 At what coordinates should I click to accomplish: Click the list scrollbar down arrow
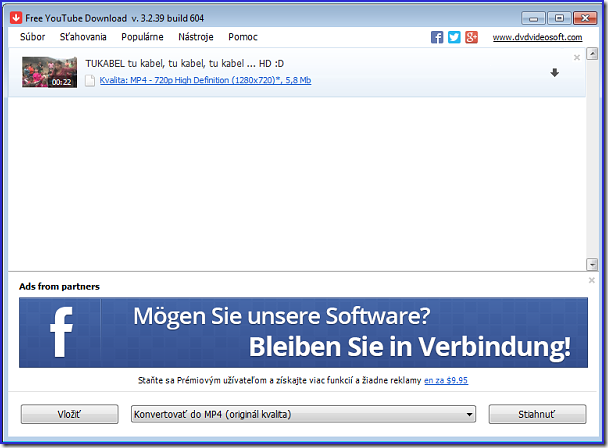click(592, 265)
